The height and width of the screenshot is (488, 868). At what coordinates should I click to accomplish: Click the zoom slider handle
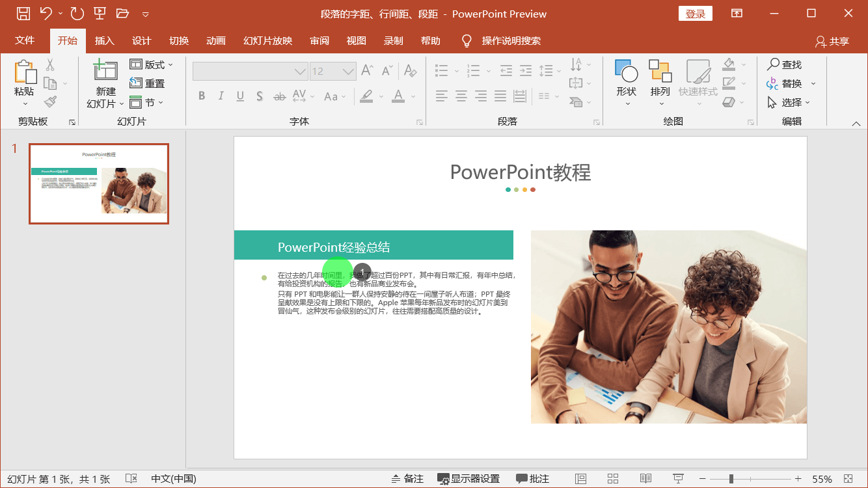[x=731, y=479]
